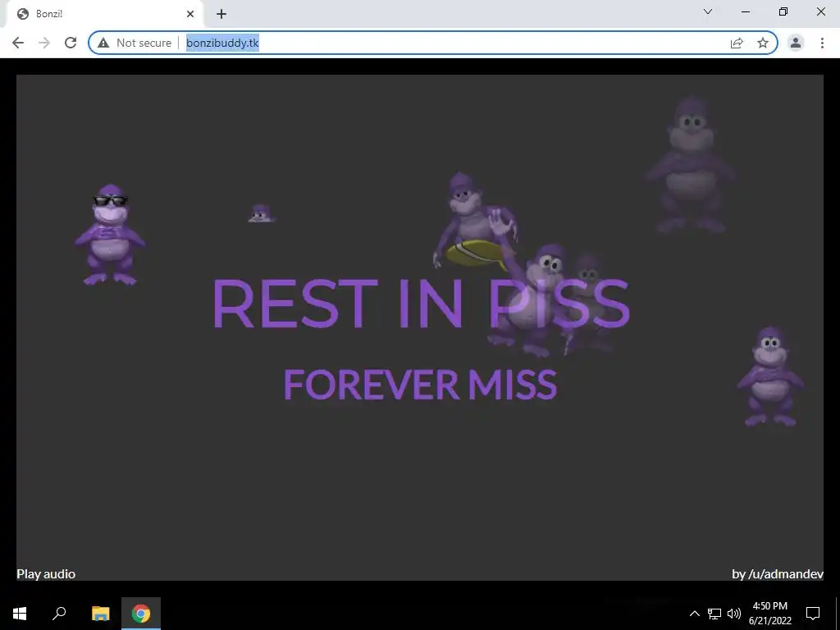Switch to the Bonzi! tab
This screenshot has height=630, width=840.
[x=104, y=14]
